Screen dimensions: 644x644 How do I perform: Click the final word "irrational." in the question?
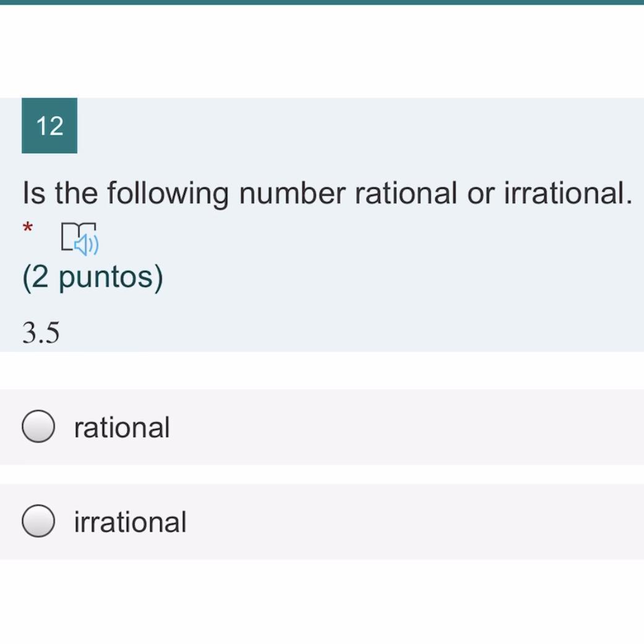[x=568, y=193]
